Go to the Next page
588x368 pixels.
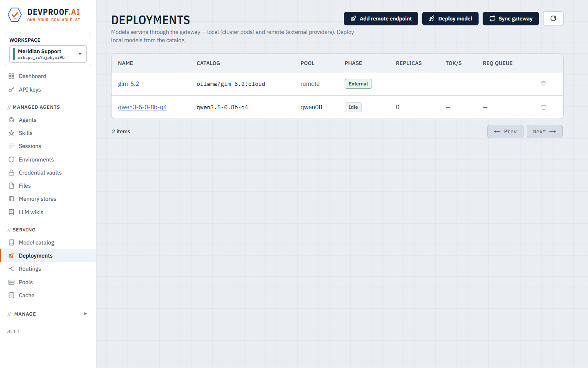[x=545, y=132]
